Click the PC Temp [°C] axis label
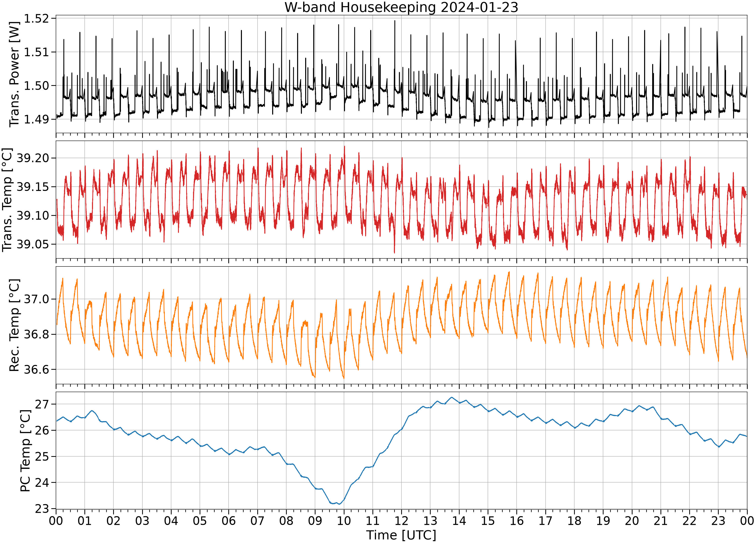 click(x=25, y=451)
